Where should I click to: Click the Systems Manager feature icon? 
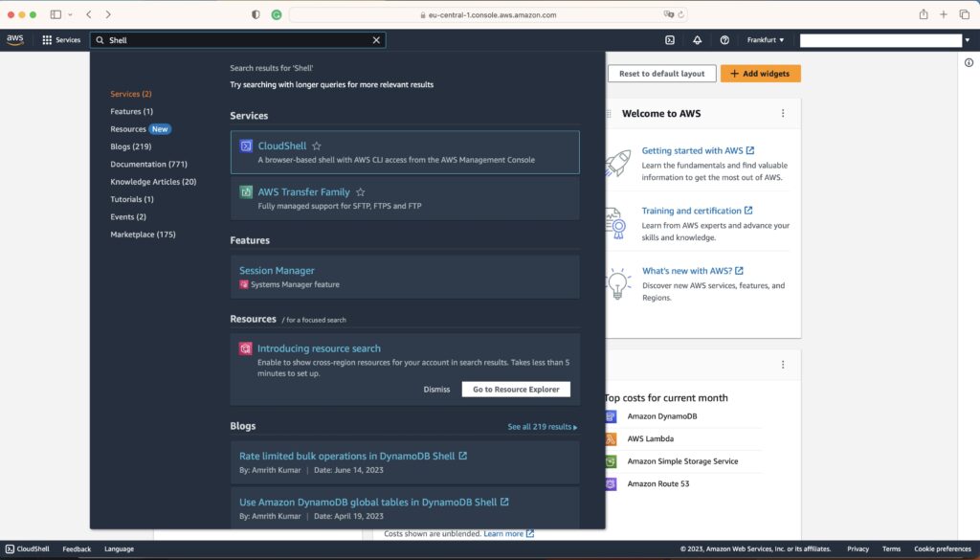tap(244, 284)
